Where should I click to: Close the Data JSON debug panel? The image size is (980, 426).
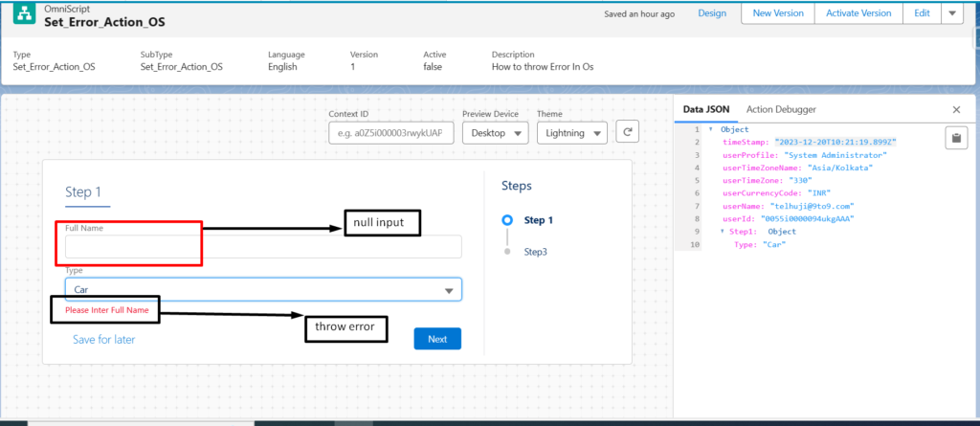[956, 109]
